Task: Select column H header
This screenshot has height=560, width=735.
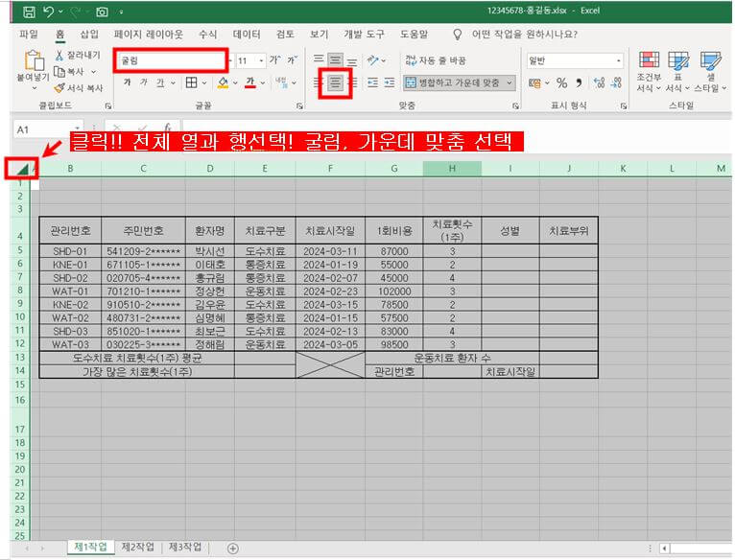Action: click(452, 168)
